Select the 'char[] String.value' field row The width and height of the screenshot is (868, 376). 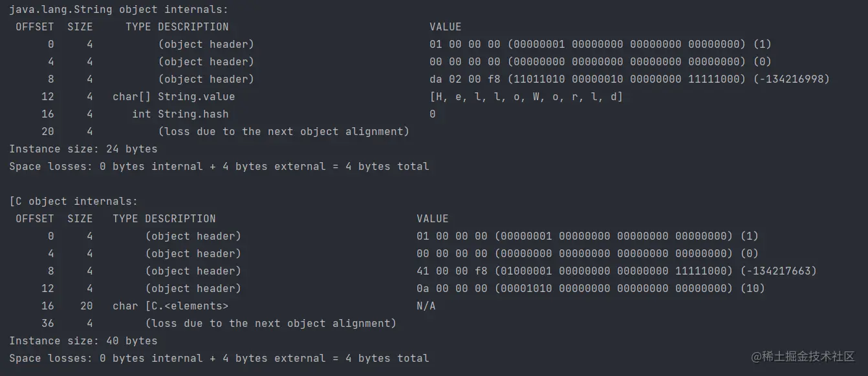(x=173, y=97)
